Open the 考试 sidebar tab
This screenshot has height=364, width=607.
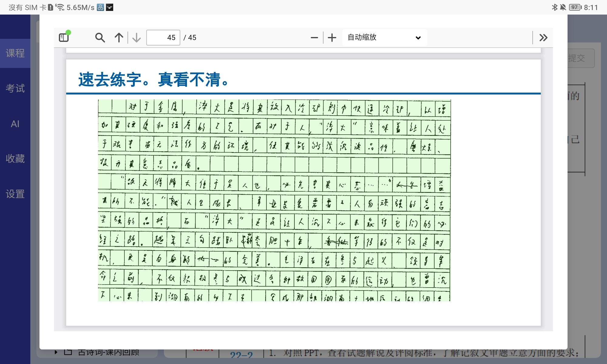15,89
